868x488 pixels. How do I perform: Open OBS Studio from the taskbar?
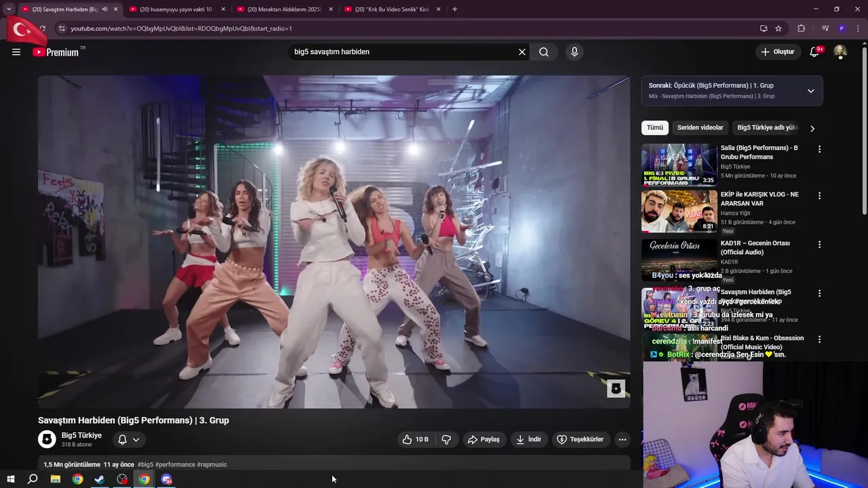pos(122,479)
